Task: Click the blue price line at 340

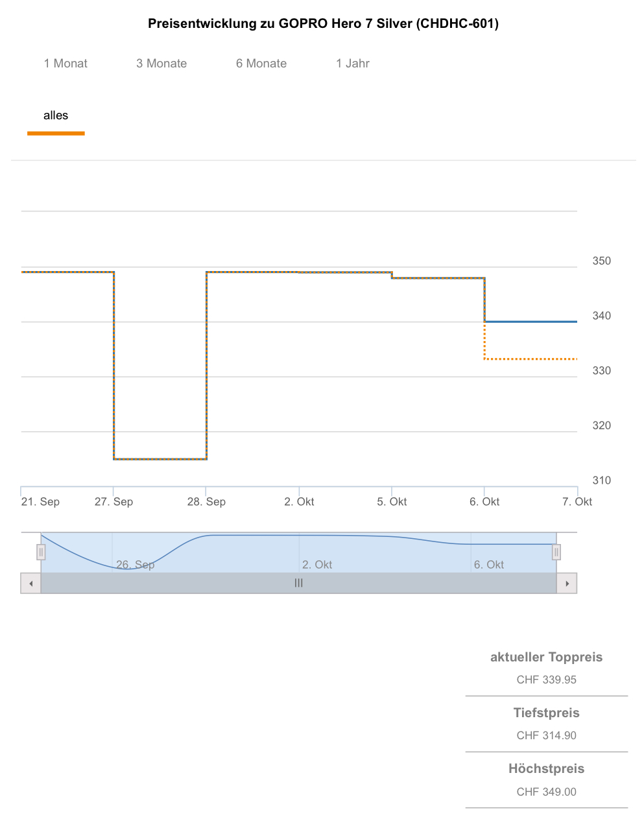Action: tap(532, 322)
